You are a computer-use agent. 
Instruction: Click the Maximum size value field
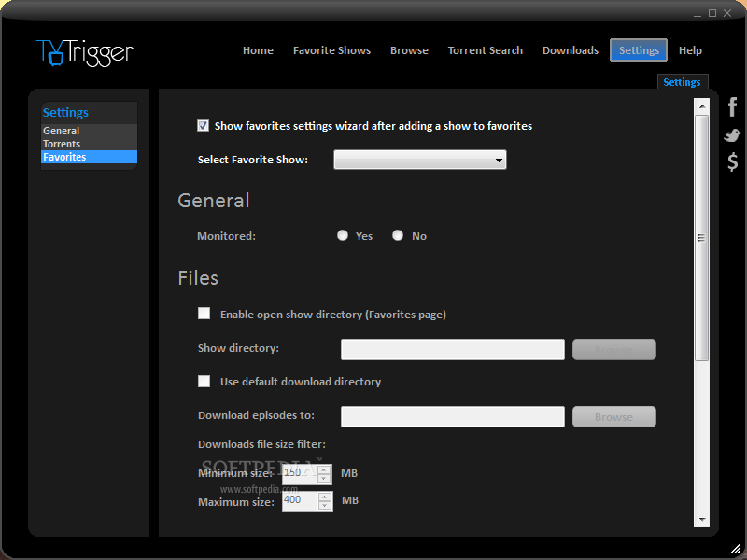point(301,501)
